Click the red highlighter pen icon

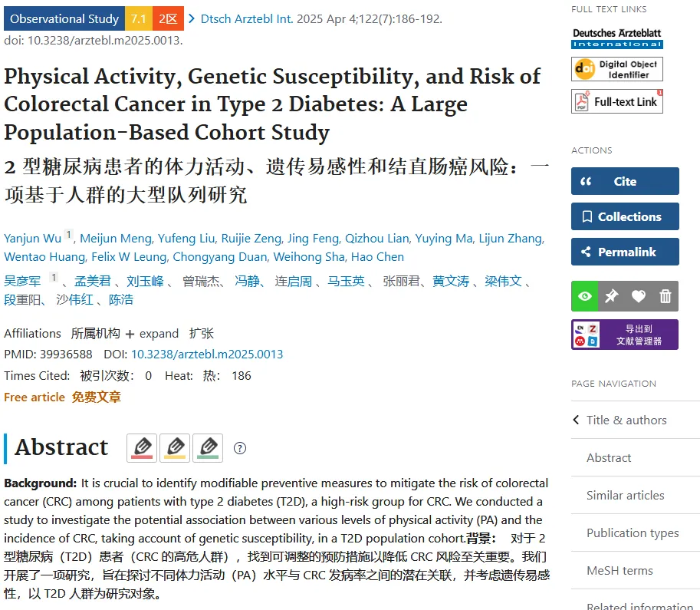pos(142,448)
